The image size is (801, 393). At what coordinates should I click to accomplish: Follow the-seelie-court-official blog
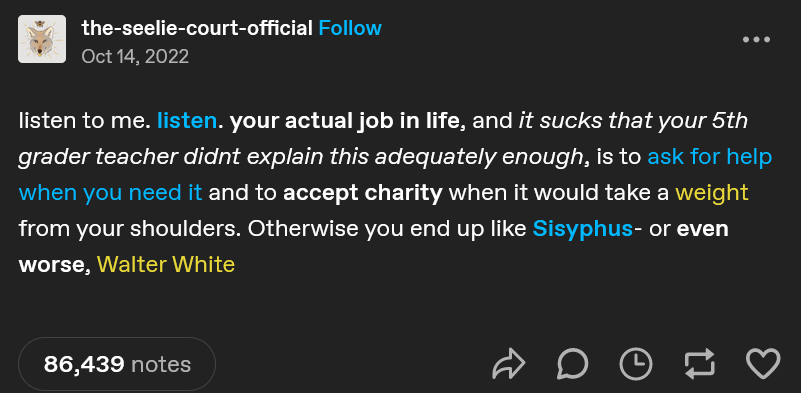pos(350,28)
